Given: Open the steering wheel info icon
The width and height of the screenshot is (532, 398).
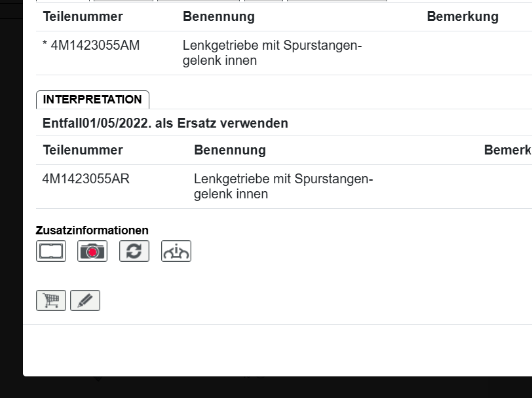Looking at the screenshot, I should click(x=176, y=251).
